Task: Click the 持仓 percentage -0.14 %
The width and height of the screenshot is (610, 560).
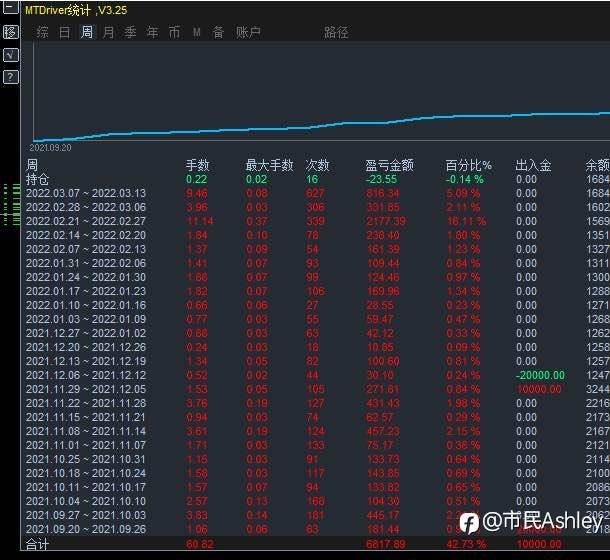Action: point(465,179)
